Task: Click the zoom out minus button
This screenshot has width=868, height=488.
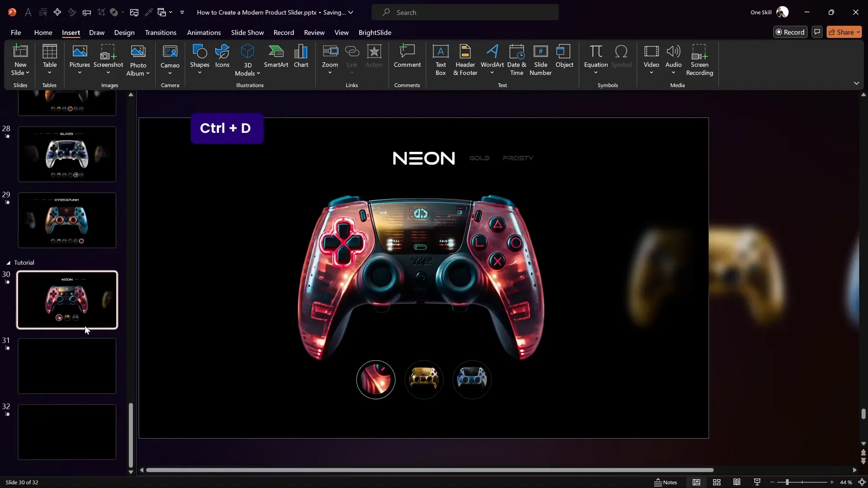Action: (772, 482)
